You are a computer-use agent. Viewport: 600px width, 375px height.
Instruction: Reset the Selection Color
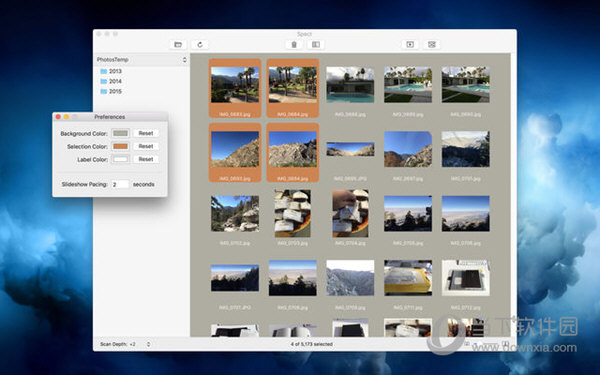146,146
